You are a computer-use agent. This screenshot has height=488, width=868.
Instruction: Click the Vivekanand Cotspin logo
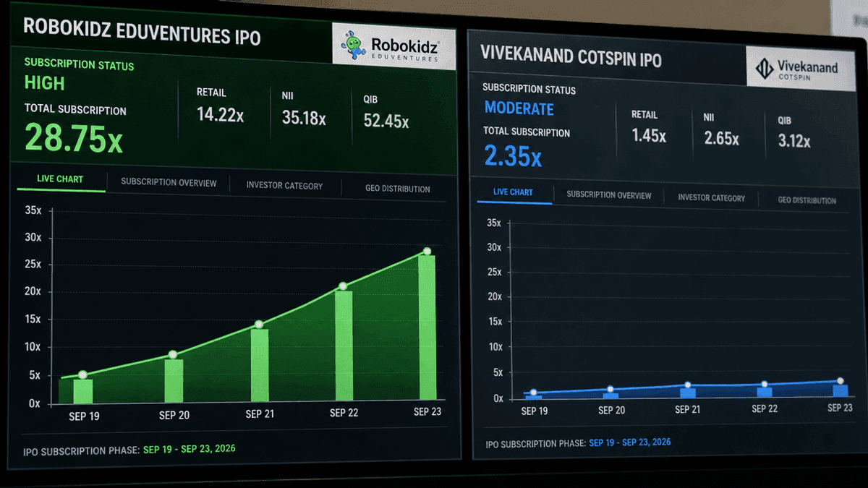tap(800, 69)
